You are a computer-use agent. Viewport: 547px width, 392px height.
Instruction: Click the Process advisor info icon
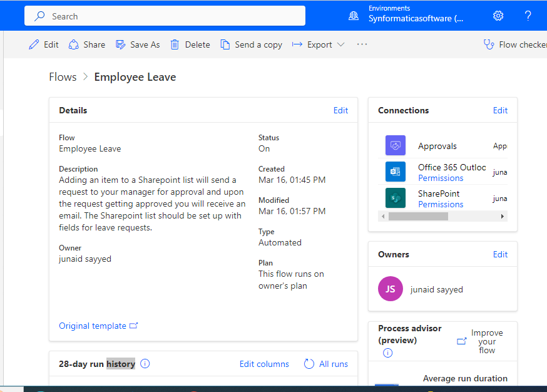[x=387, y=353]
